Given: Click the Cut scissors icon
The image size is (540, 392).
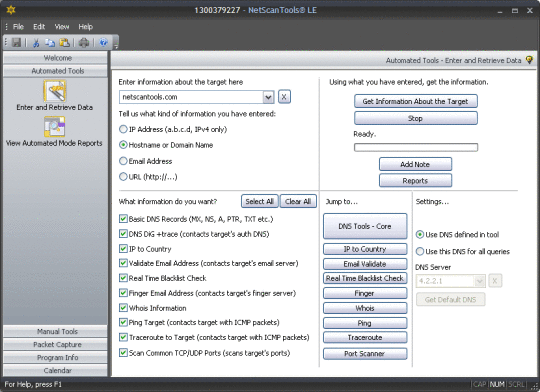Looking at the screenshot, I should [x=36, y=42].
